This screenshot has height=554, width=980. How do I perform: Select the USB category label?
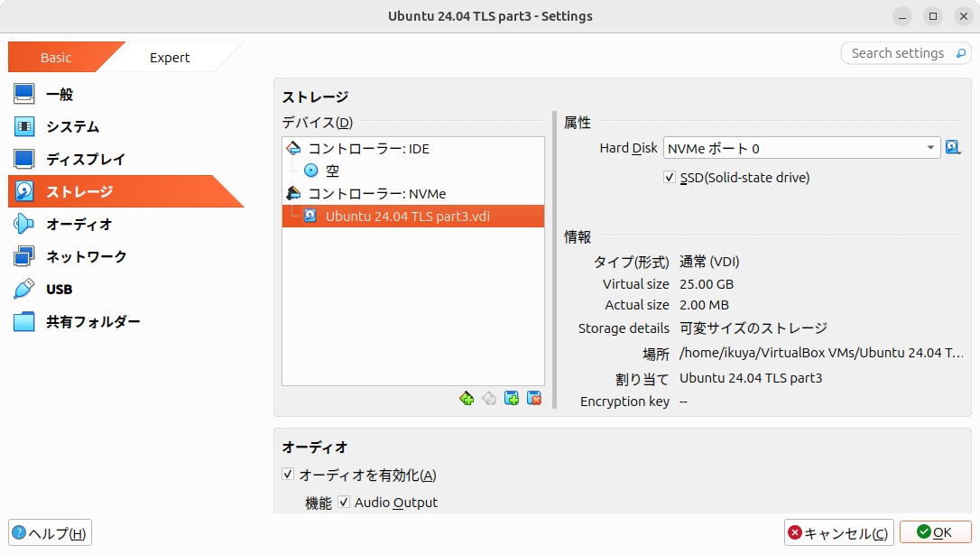point(60,289)
